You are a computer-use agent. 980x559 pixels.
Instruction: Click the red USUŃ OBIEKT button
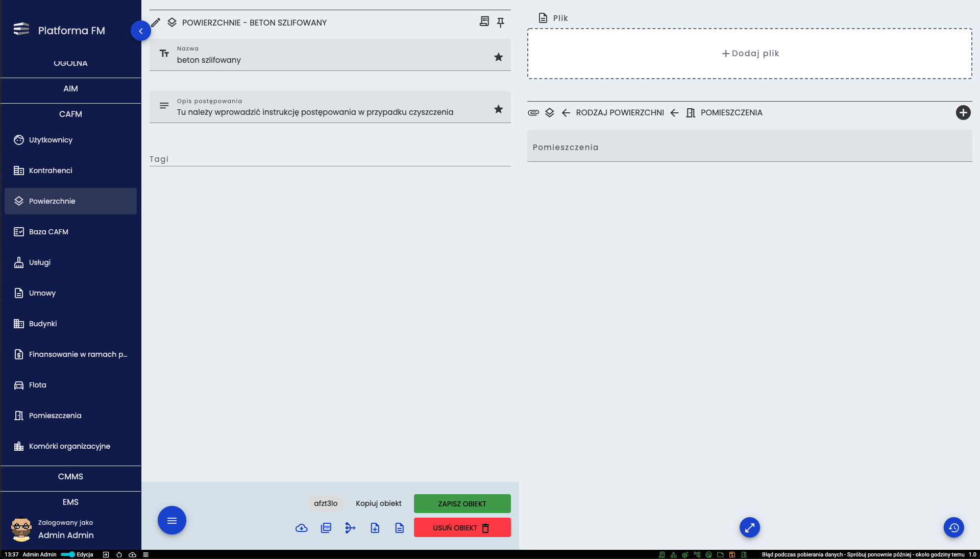tap(462, 527)
